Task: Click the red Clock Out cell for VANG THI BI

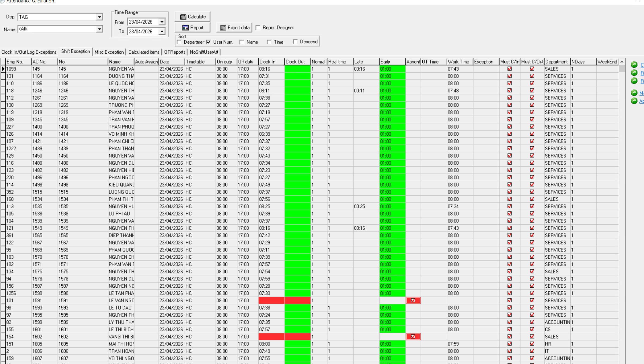Action: 297,337
